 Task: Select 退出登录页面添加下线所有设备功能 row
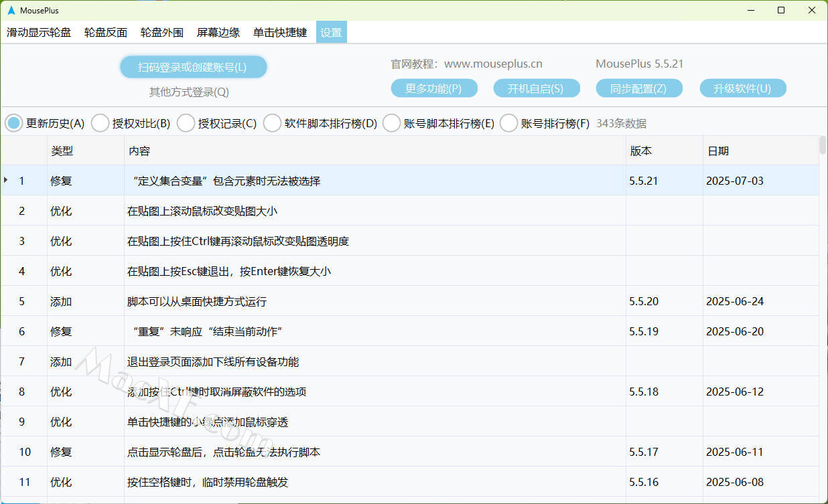pos(409,361)
